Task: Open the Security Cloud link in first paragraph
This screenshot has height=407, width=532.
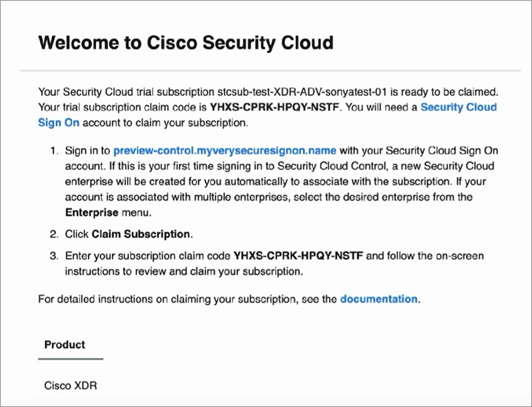Action: click(x=458, y=107)
